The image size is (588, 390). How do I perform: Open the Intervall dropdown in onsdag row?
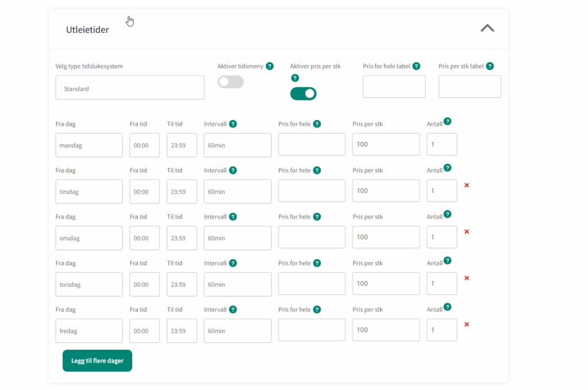tap(237, 238)
